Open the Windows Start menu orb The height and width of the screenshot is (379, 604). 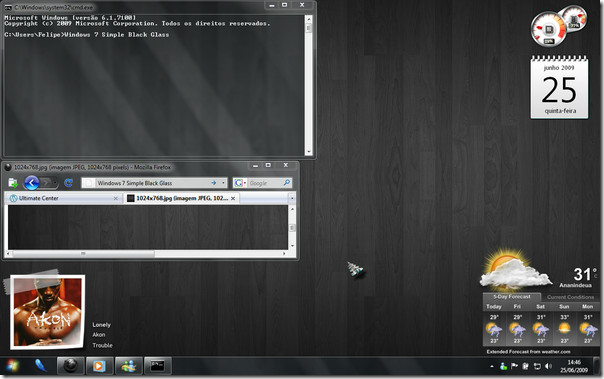[x=12, y=366]
